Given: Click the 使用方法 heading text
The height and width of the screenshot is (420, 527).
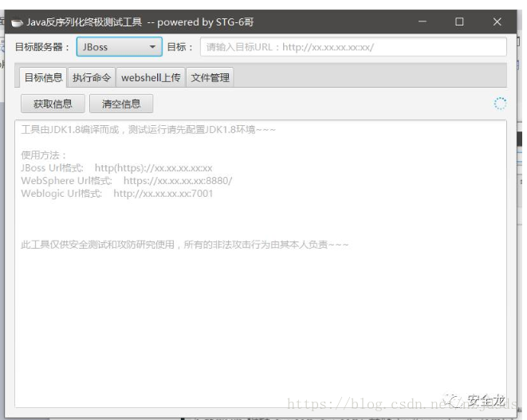Looking at the screenshot, I should (43, 155).
